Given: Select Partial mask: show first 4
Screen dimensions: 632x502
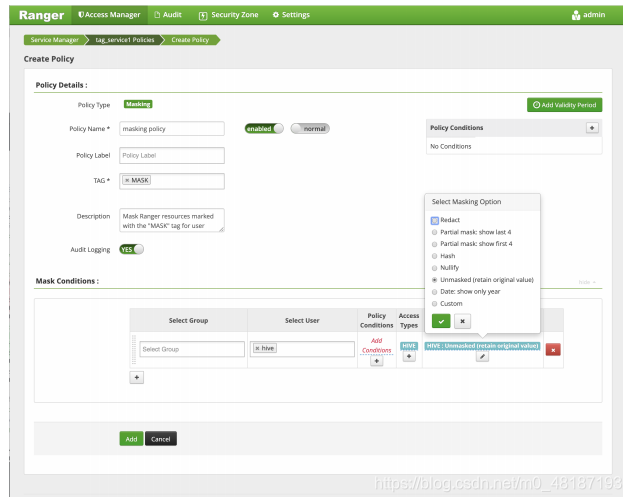Looking at the screenshot, I should 434,244.
